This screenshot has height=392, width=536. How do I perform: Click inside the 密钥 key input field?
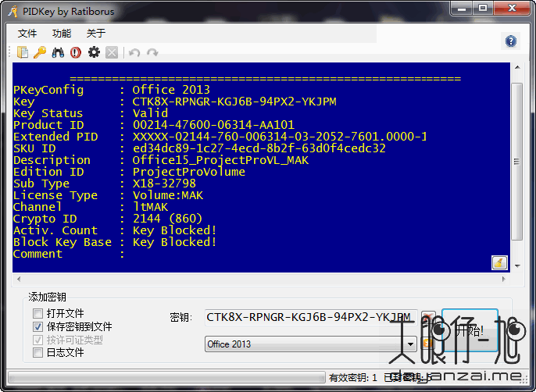311,317
